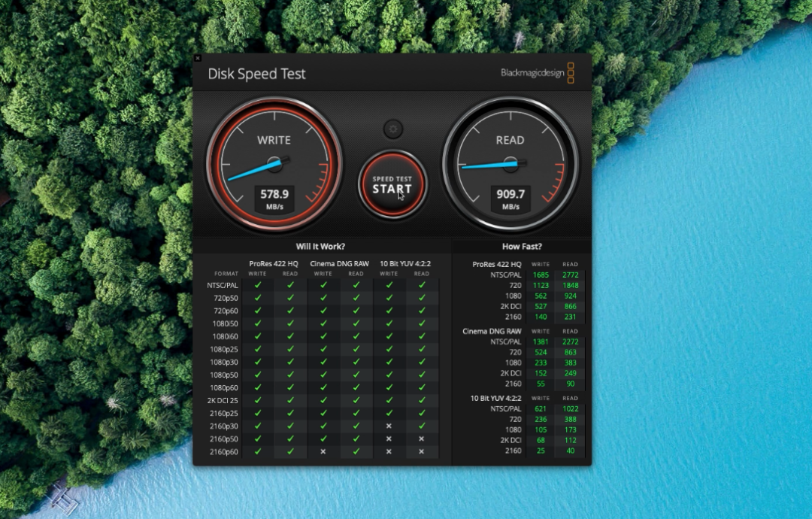Click the 1022 read value
Viewport: 812px width, 519px height.
[x=570, y=408]
